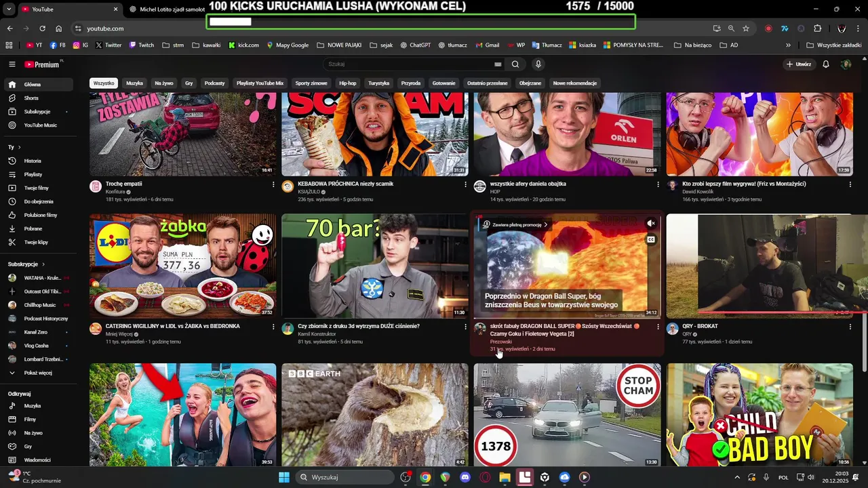Select the Hip-hop filter chip
The height and width of the screenshot is (488, 868).
click(347, 83)
